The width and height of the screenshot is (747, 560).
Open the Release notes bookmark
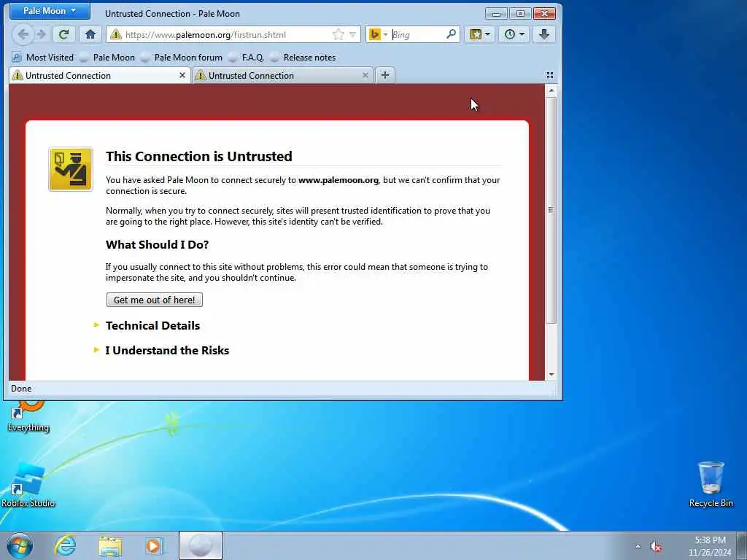(303, 58)
